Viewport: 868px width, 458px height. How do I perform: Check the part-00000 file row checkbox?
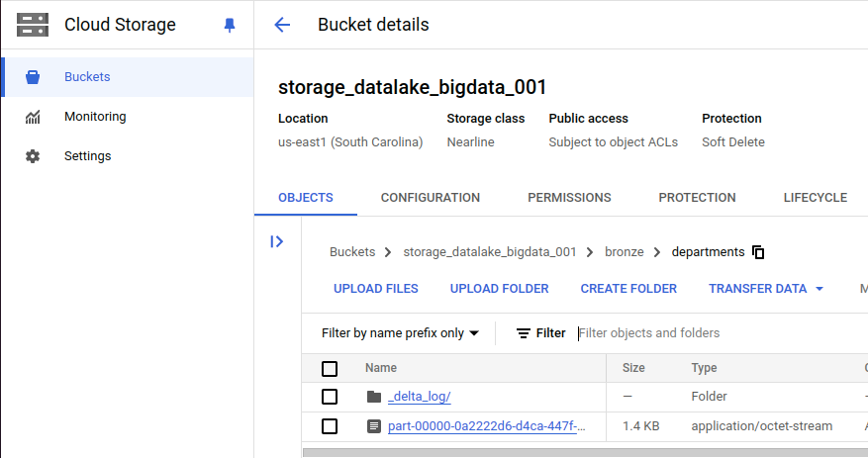(330, 426)
